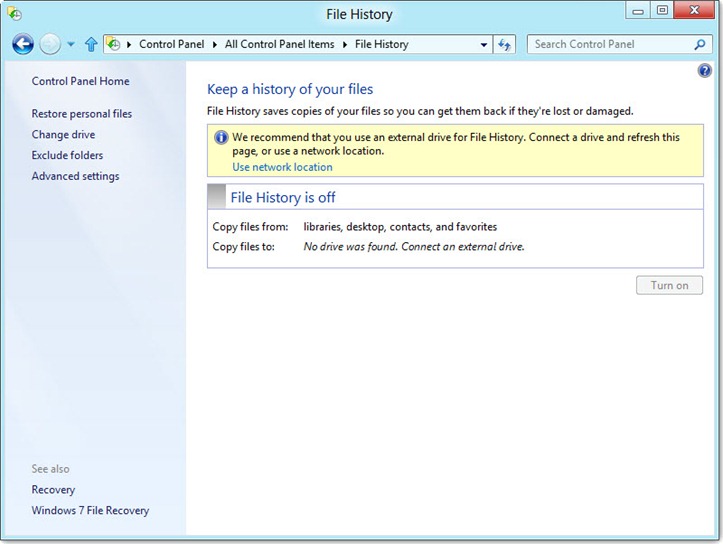Select Control Panel in breadcrumb
Viewport: 723px width, 544px height.
click(x=172, y=44)
